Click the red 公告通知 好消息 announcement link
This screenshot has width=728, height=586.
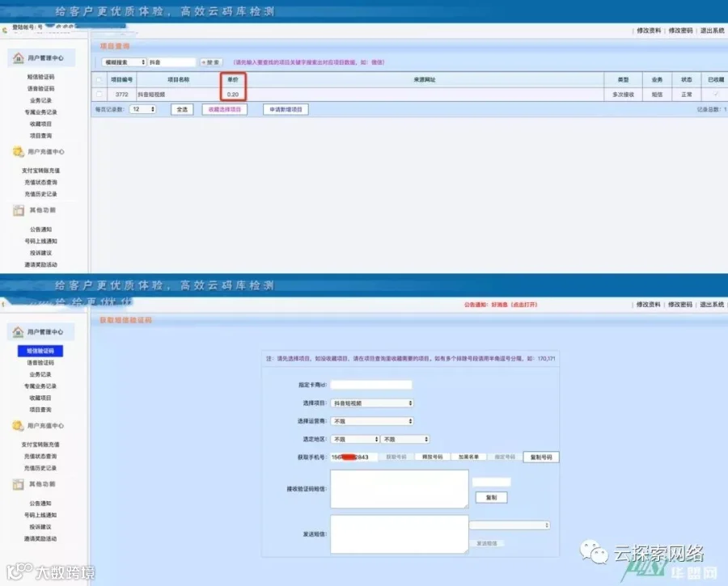click(x=501, y=305)
